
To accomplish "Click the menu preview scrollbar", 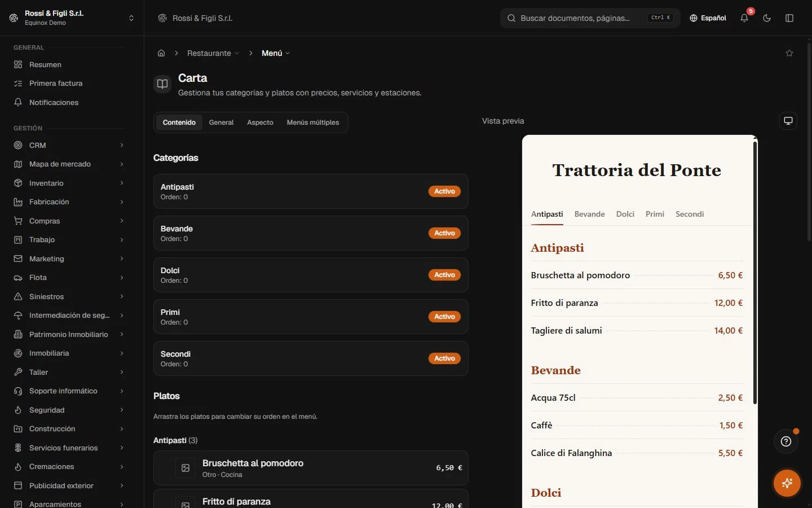I will (x=755, y=273).
